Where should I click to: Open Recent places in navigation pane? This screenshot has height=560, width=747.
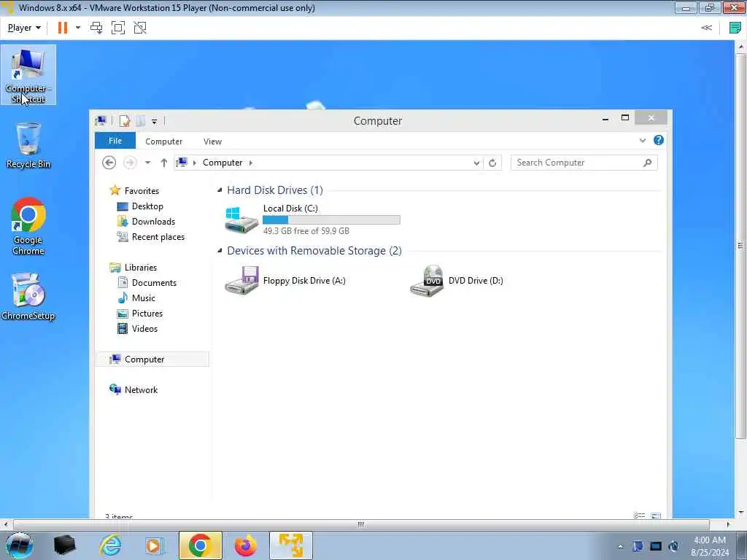pos(158,237)
